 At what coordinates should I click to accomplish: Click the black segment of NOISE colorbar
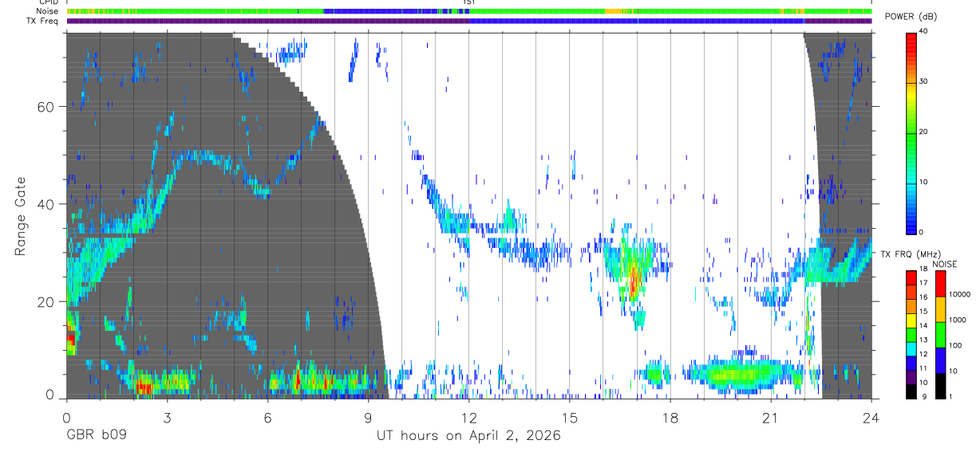940,386
